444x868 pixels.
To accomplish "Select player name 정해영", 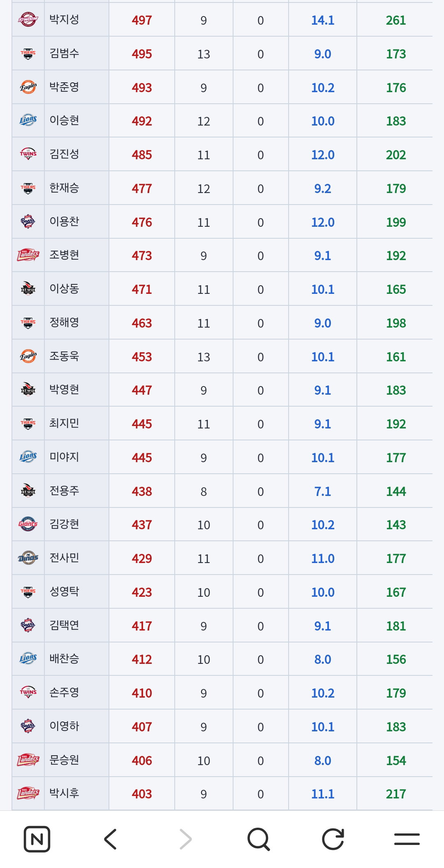I will [x=64, y=322].
